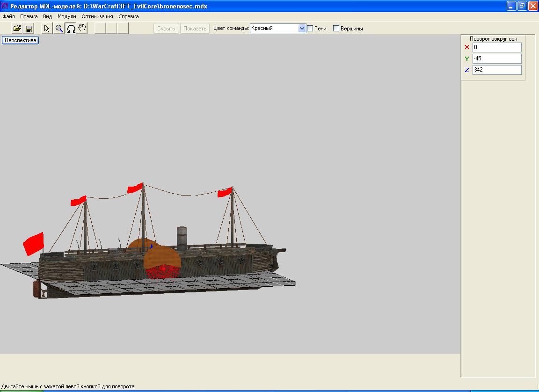
Task: Click the X axis rotation field
Action: 497,47
